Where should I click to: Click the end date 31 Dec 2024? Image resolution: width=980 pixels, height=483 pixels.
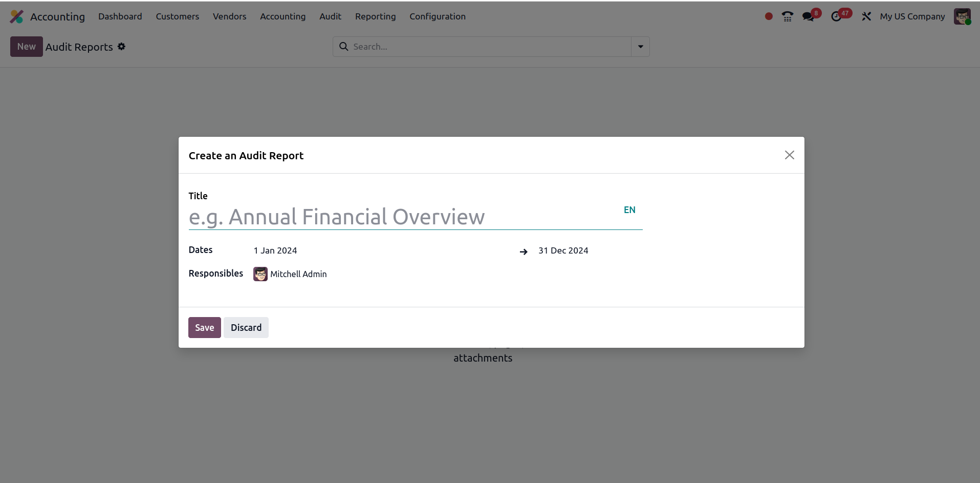point(563,250)
